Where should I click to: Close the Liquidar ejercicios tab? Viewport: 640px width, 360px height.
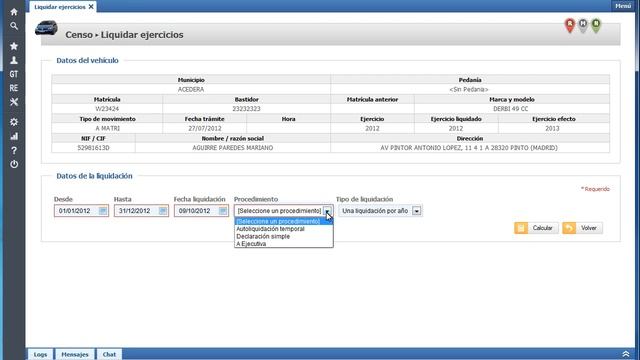91,7
